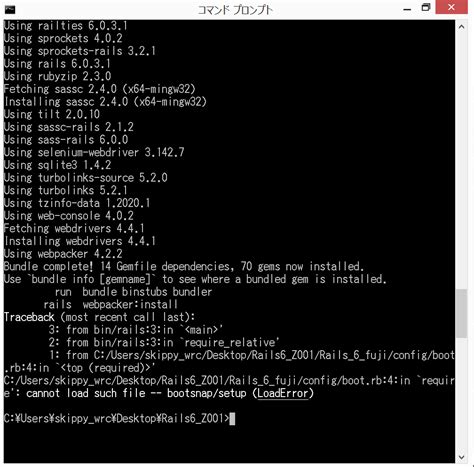Click the vertical scrollbar thumb

tap(462, 313)
